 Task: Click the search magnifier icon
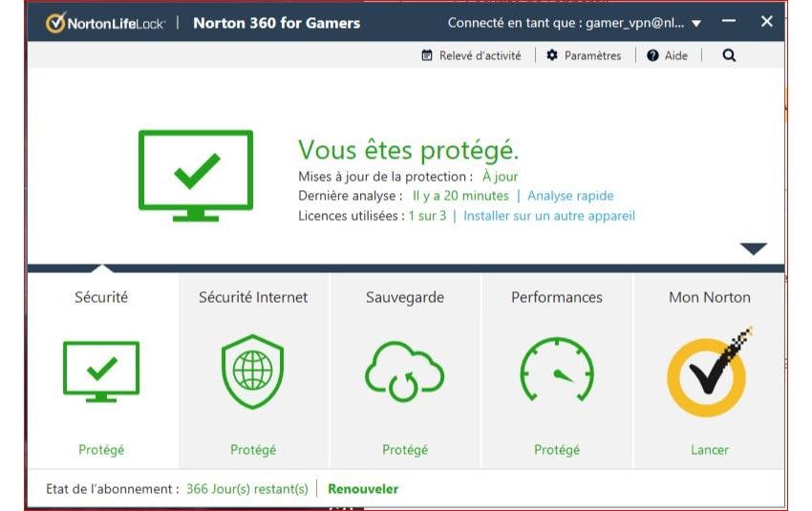[x=729, y=54]
